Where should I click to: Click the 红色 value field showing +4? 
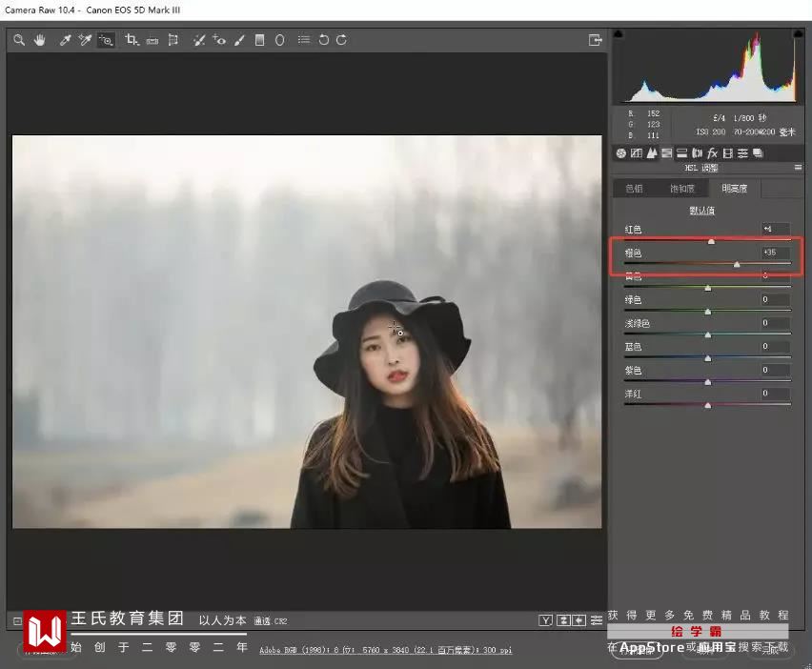click(x=776, y=229)
